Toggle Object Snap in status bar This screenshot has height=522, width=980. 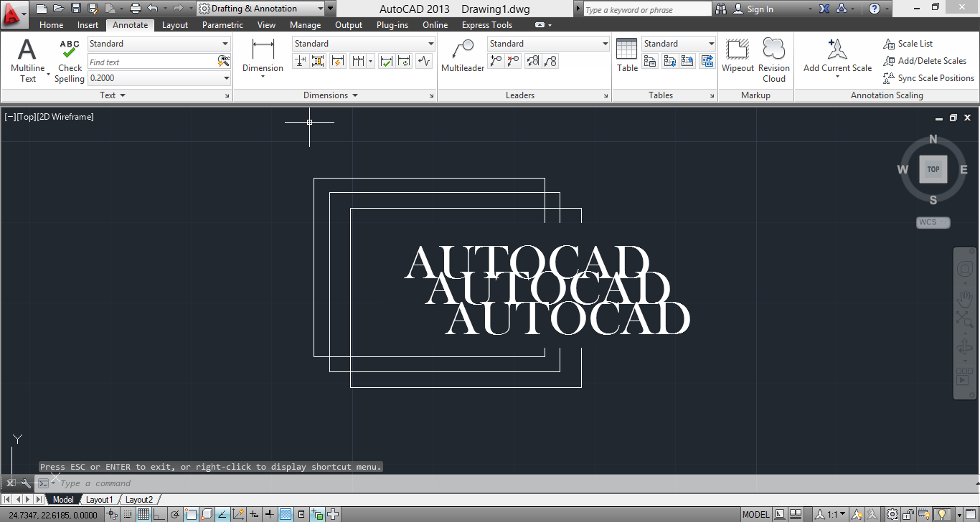(x=190, y=514)
